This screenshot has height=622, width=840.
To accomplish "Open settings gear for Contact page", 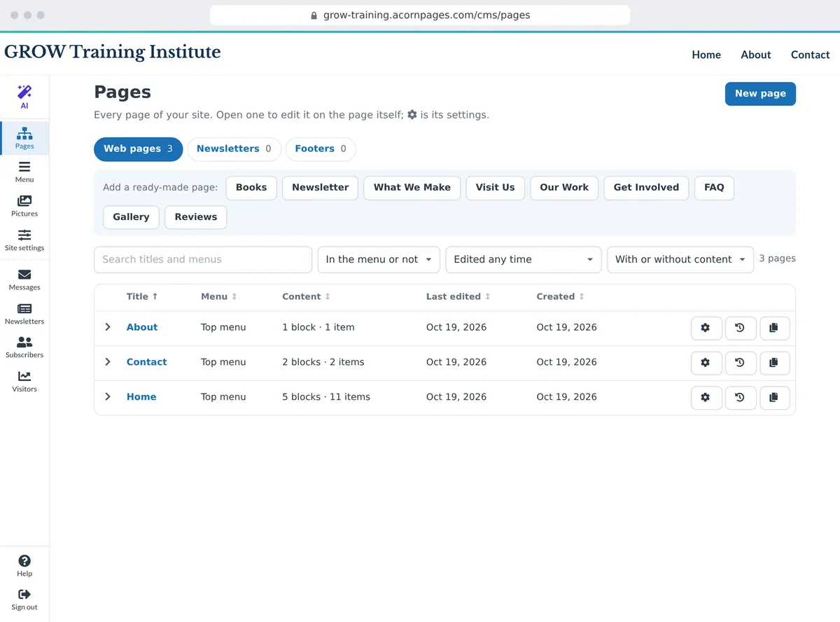I will click(x=706, y=363).
